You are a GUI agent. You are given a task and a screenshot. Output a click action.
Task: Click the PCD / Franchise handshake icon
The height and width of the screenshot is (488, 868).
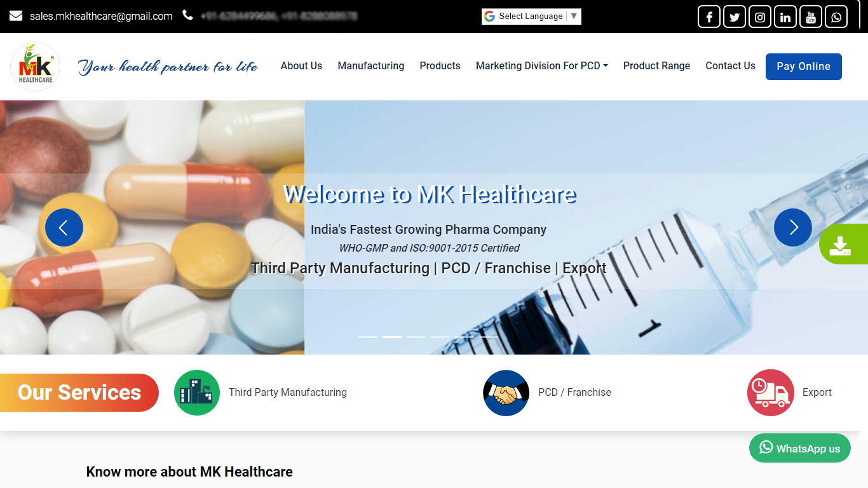506,393
